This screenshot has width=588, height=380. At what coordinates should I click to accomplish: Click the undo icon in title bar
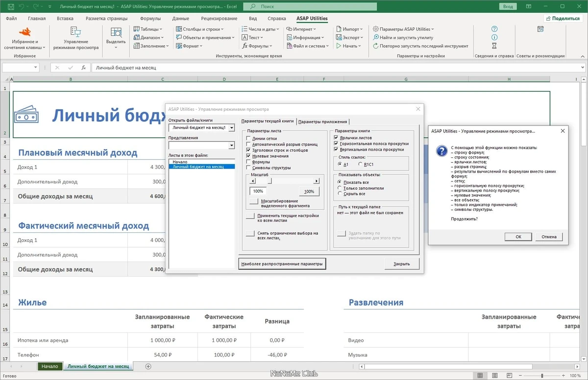coord(22,7)
